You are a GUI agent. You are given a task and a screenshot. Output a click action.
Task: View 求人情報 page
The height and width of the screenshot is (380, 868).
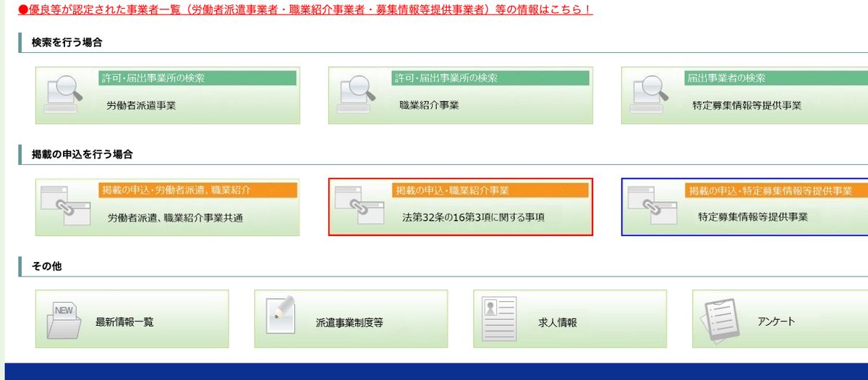point(570,319)
